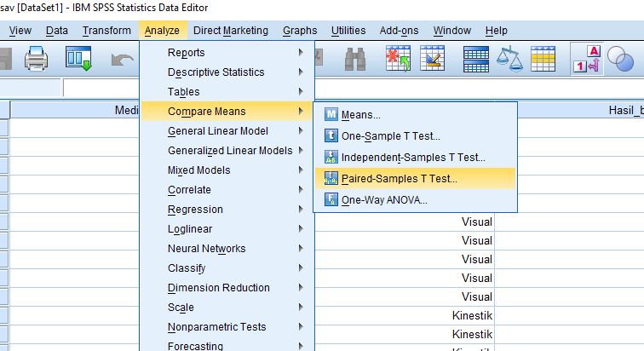
Task: Click the Weight Cases scales icon
Action: tap(509, 59)
